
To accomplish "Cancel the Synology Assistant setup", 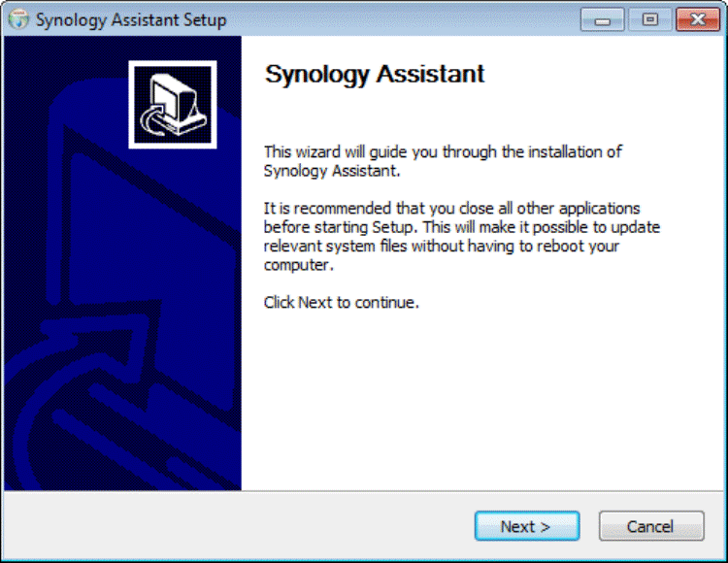I will click(x=650, y=526).
